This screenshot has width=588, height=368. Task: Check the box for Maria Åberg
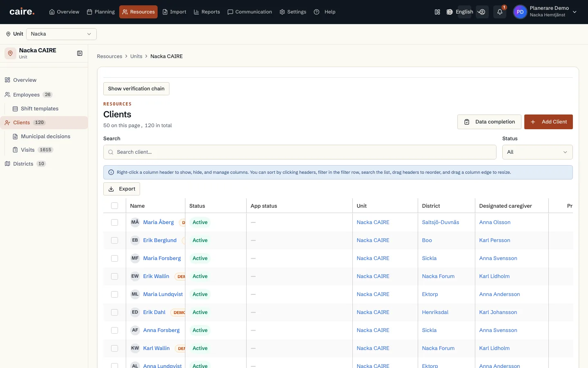(x=114, y=222)
